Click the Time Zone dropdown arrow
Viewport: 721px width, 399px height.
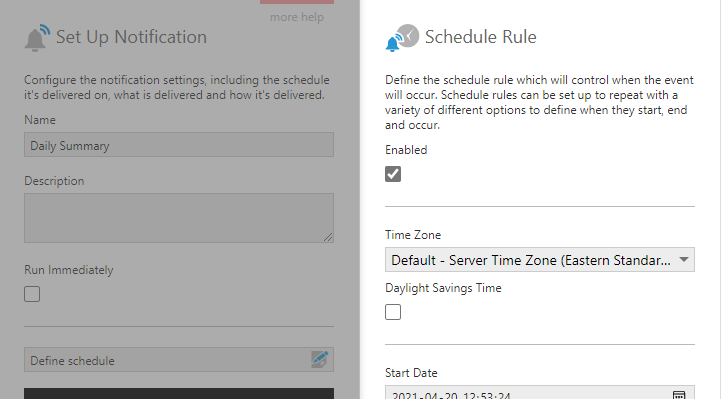pos(684,260)
